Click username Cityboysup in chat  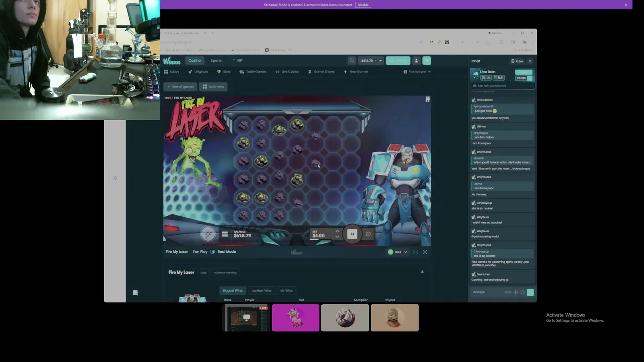pos(484,203)
